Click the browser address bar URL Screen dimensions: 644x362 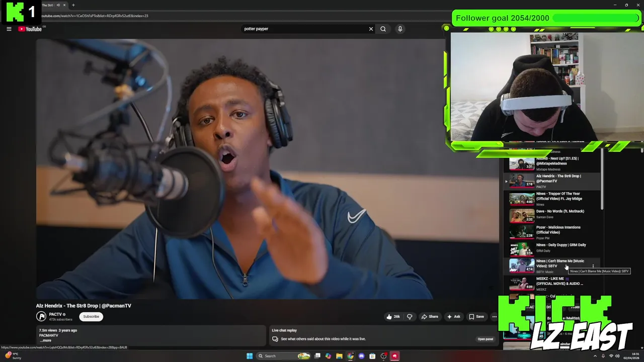(x=95, y=16)
